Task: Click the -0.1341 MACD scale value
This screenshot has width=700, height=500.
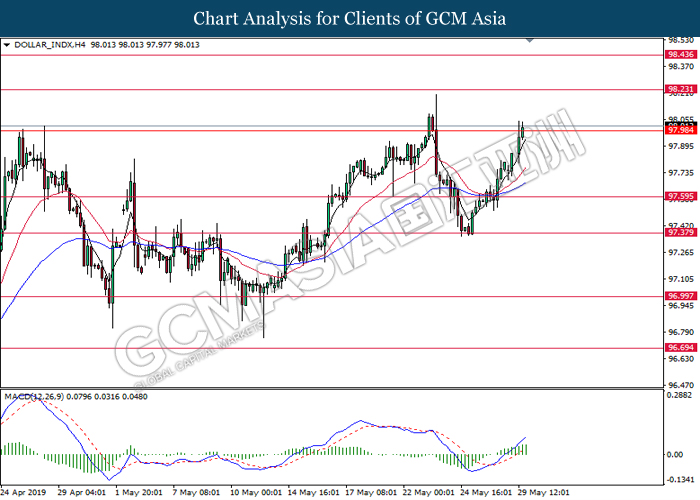Action: 680,480
